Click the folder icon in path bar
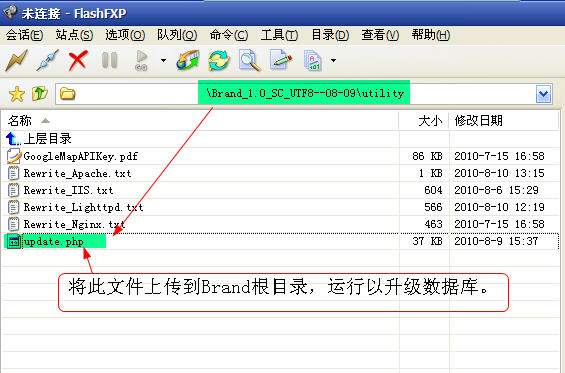 coord(67,94)
